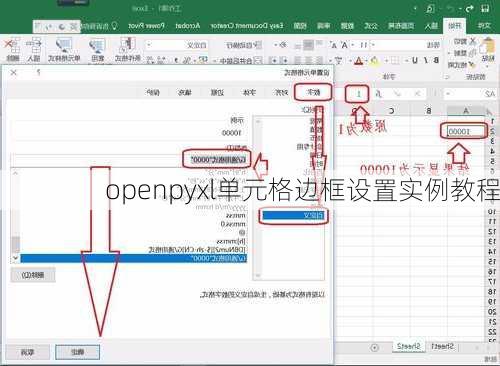Open the 插入 Insert ribbon tab
500x366 pixels.
pos(431,26)
